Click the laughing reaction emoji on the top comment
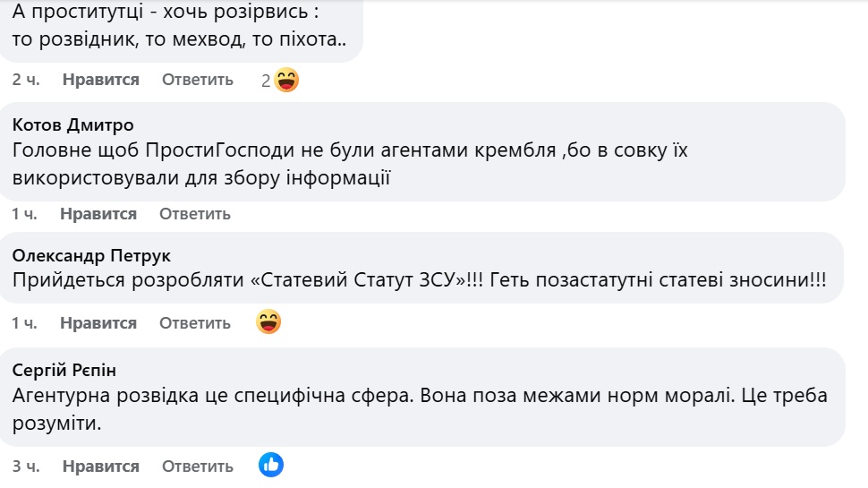Viewport: 868px width, 488px height. pyautogui.click(x=286, y=81)
